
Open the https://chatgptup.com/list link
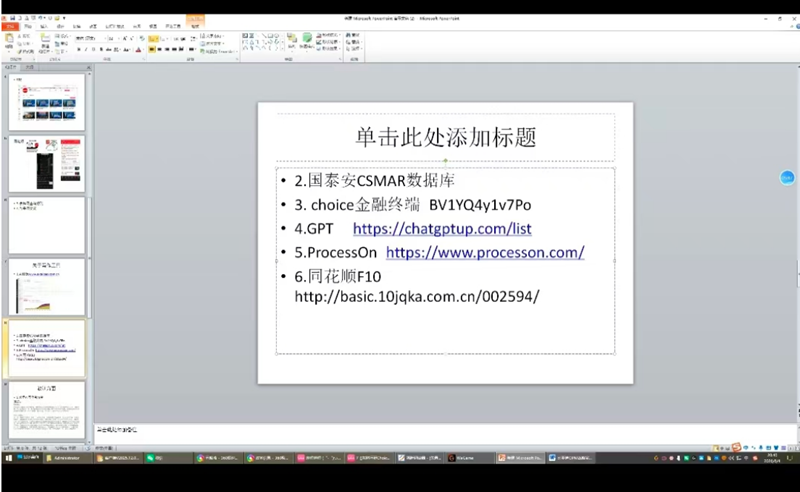point(442,229)
